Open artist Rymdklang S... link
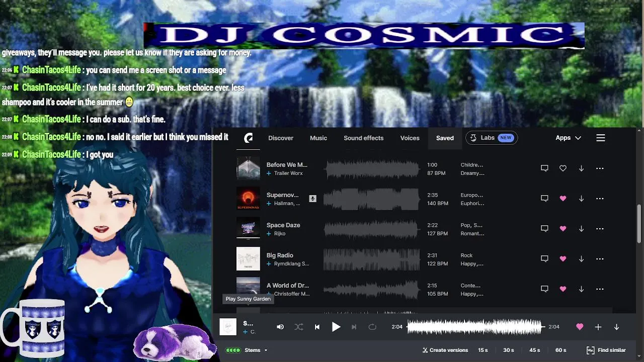 coord(291,264)
